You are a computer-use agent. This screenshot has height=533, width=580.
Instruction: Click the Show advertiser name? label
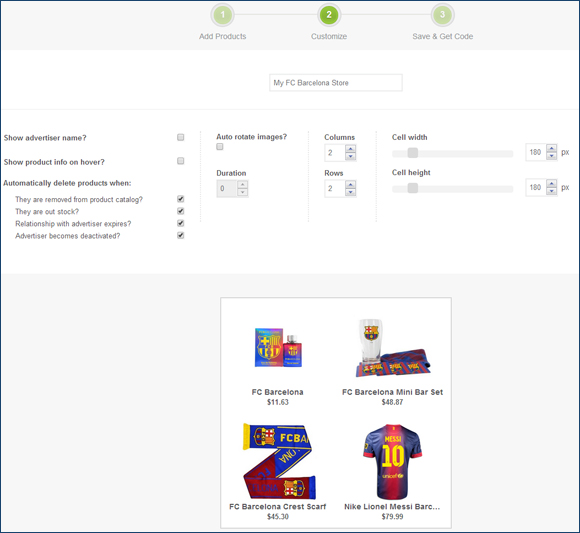click(45, 138)
